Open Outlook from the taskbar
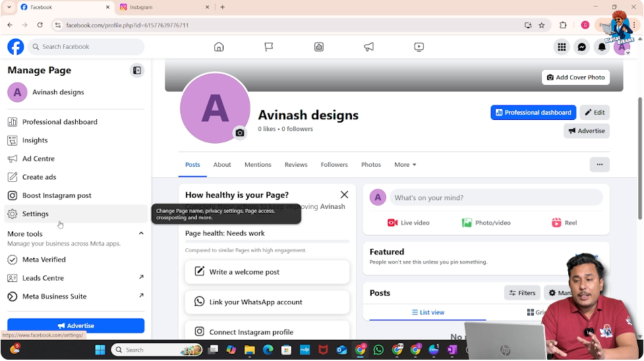 click(341, 350)
